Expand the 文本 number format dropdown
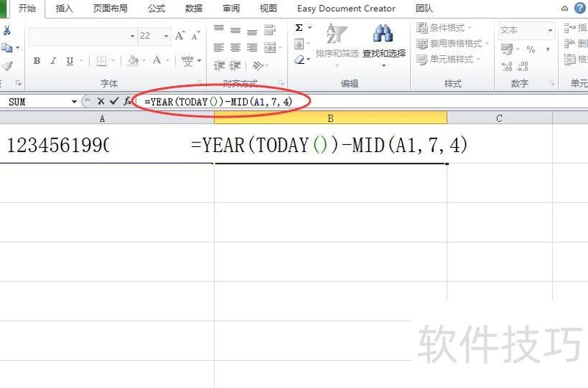588x388 pixels. (x=550, y=30)
